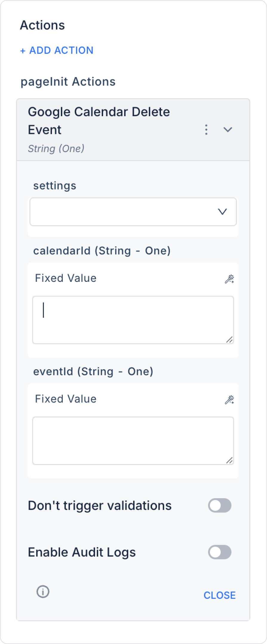
Task: Click the magic wand icon for calendarId
Action: coord(229,279)
